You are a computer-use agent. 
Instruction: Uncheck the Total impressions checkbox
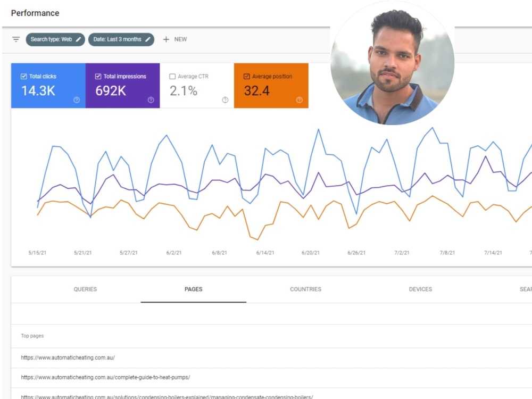point(98,76)
